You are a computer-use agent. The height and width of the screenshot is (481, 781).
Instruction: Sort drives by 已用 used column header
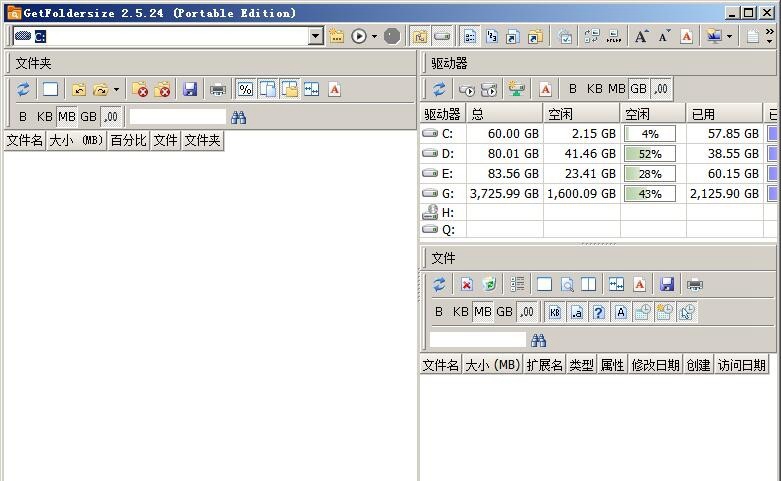click(x=724, y=114)
